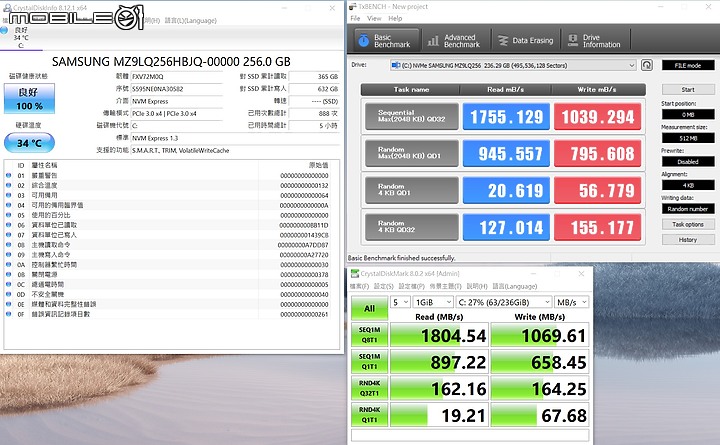The width and height of the screenshot is (720, 445).
Task: Expand unit dropdown showing MB/s
Action: (571, 302)
